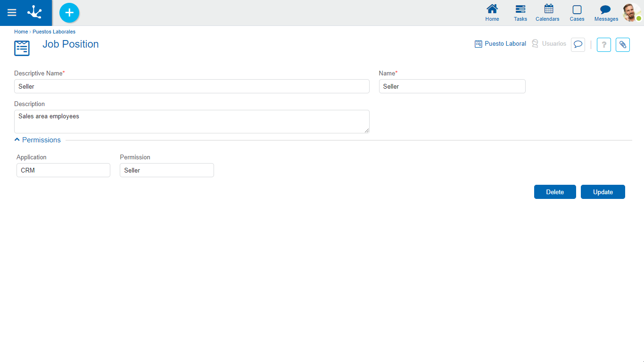Image resolution: width=644 pixels, height=362 pixels.
Task: Collapse the Permissions section
Action: 38,140
